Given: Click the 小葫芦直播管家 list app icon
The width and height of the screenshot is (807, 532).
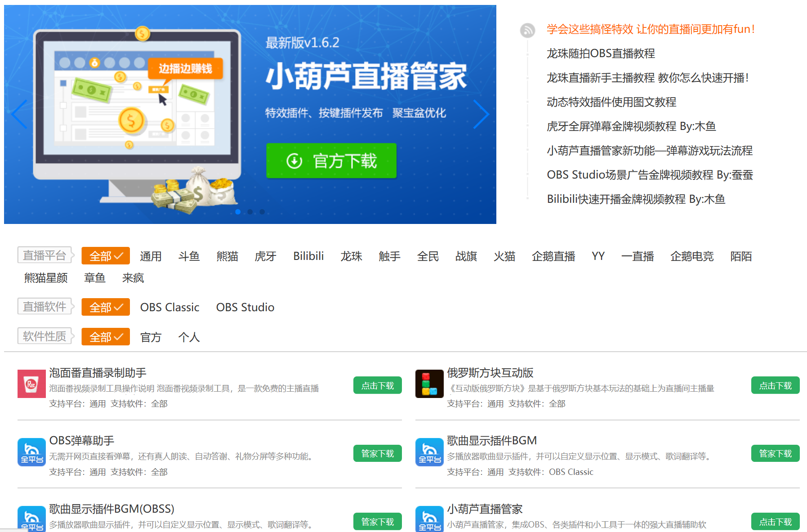Looking at the screenshot, I should point(429,519).
